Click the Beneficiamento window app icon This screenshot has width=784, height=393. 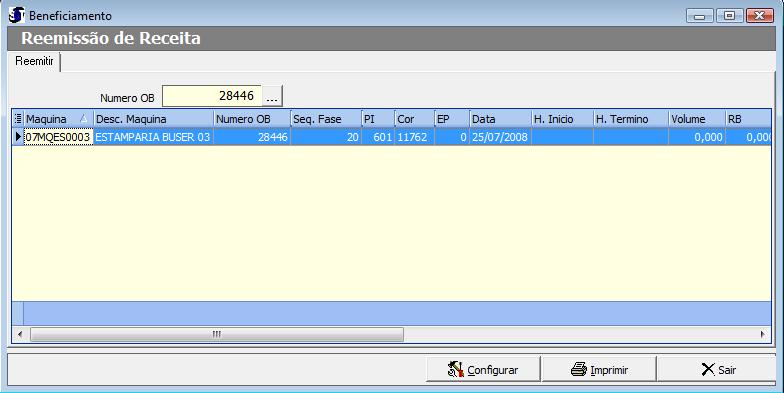17,16
